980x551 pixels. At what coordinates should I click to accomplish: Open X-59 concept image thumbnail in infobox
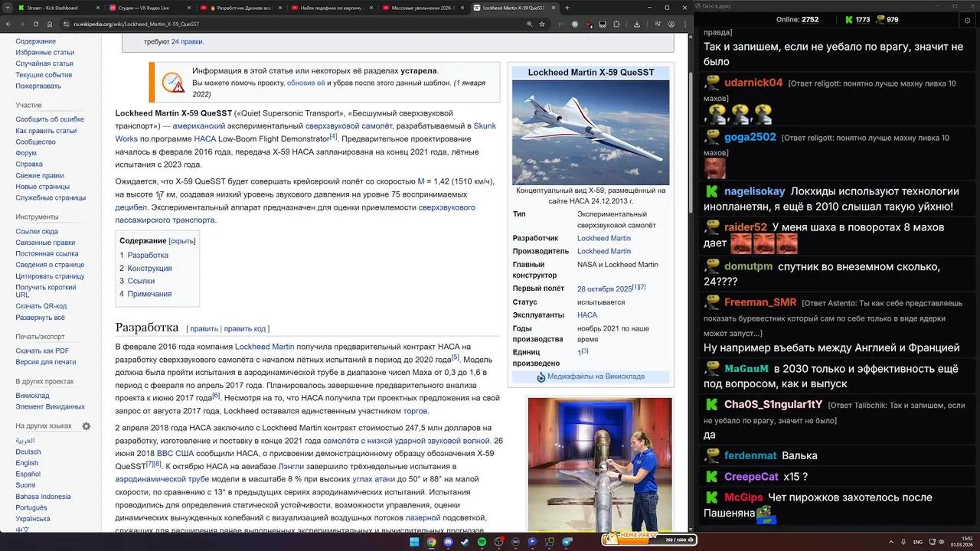point(590,132)
